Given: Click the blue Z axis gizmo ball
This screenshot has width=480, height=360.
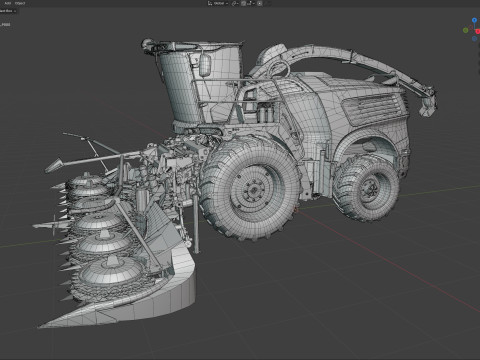Looking at the screenshot, I should click(474, 21).
